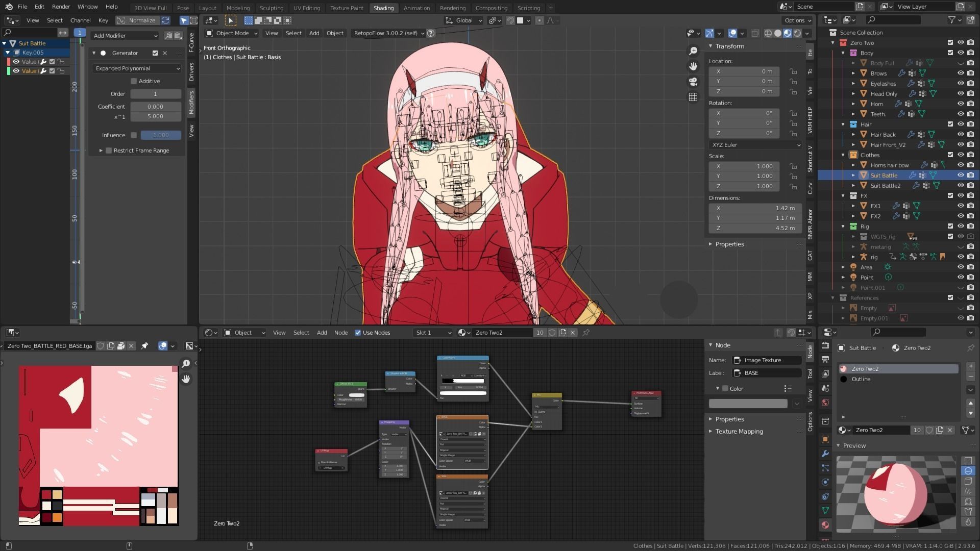
Task: Click the node Color swatch bar
Action: tap(748, 404)
